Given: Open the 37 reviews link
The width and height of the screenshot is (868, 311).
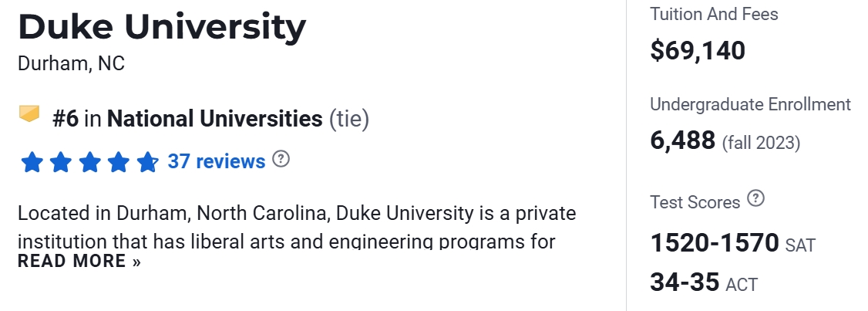Looking at the screenshot, I should (217, 161).
